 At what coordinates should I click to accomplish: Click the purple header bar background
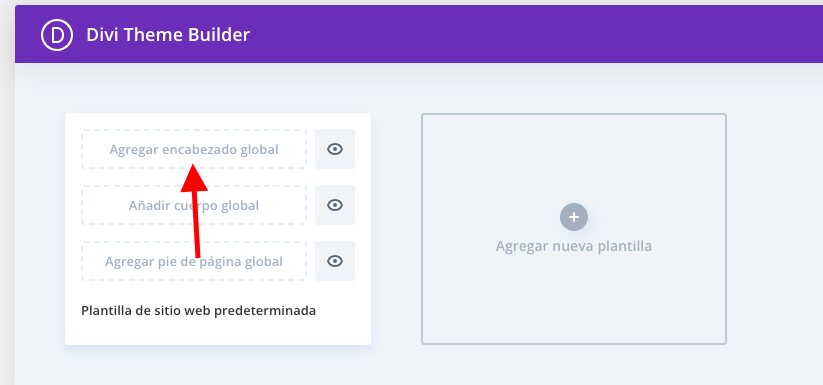pos(525,35)
